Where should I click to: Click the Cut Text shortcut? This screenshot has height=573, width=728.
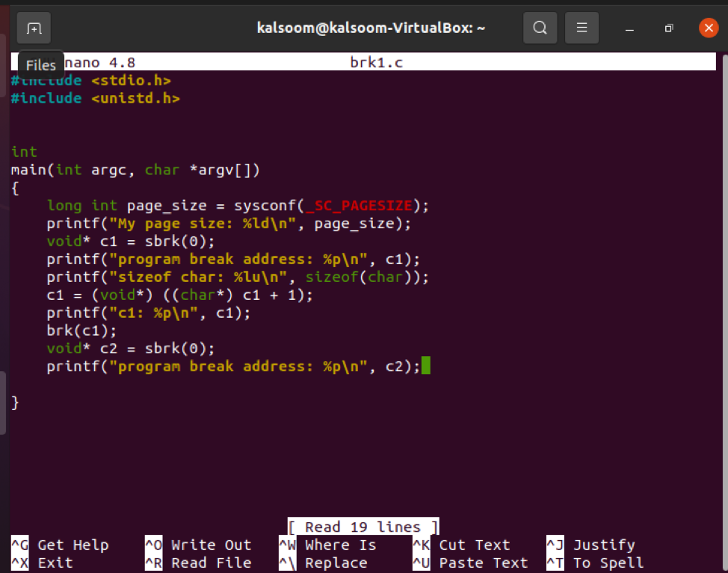click(474, 545)
